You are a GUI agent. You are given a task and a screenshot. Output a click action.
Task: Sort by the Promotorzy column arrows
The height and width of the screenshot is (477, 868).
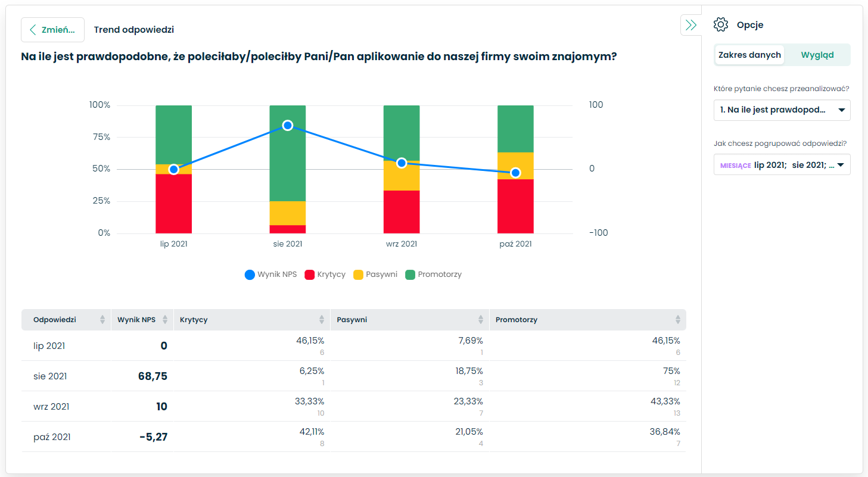(x=678, y=320)
